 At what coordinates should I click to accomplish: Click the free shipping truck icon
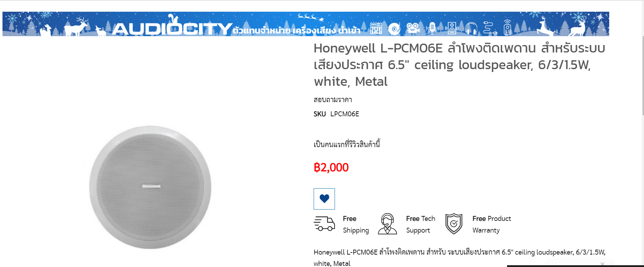coord(324,224)
